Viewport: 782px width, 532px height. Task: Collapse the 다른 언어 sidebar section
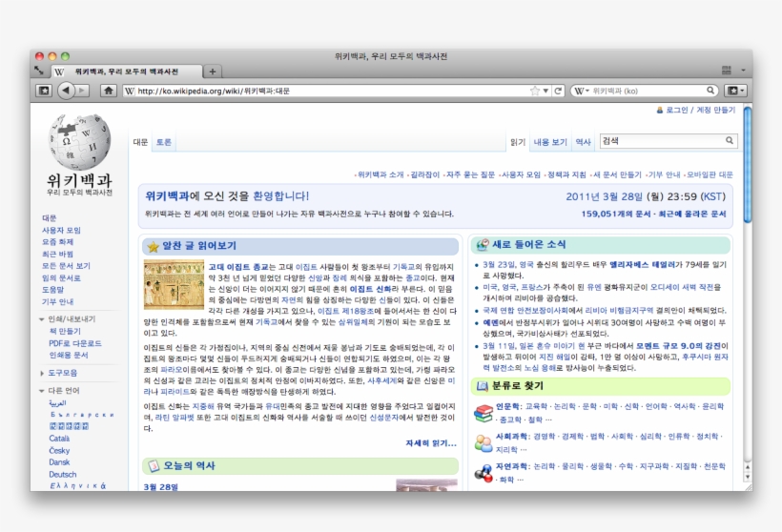tap(41, 391)
